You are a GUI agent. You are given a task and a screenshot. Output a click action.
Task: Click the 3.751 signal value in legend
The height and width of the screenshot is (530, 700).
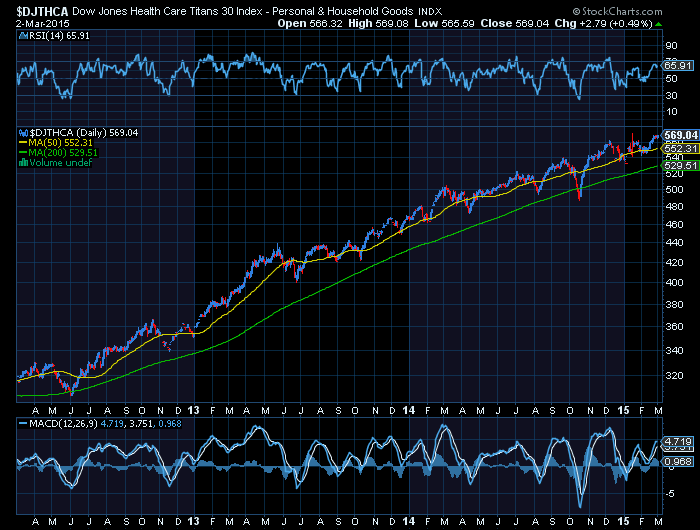click(141, 424)
